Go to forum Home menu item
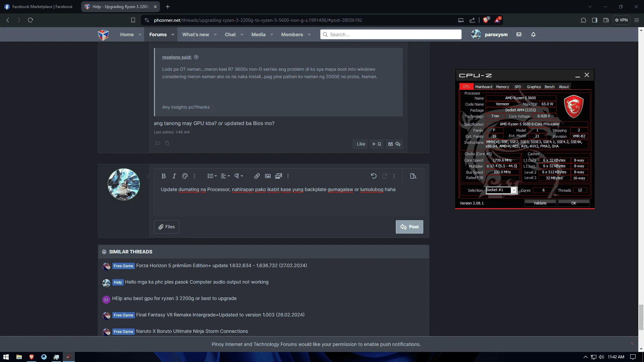Screen dimensions: 644x362 (x=127, y=35)
